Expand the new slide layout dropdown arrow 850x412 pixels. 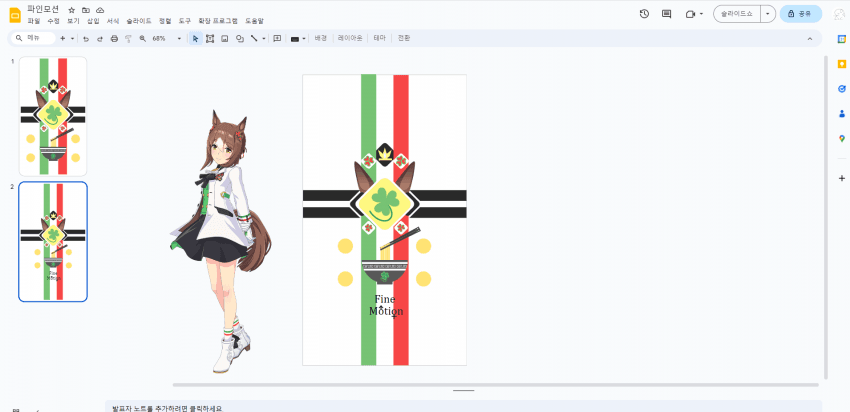pos(72,38)
